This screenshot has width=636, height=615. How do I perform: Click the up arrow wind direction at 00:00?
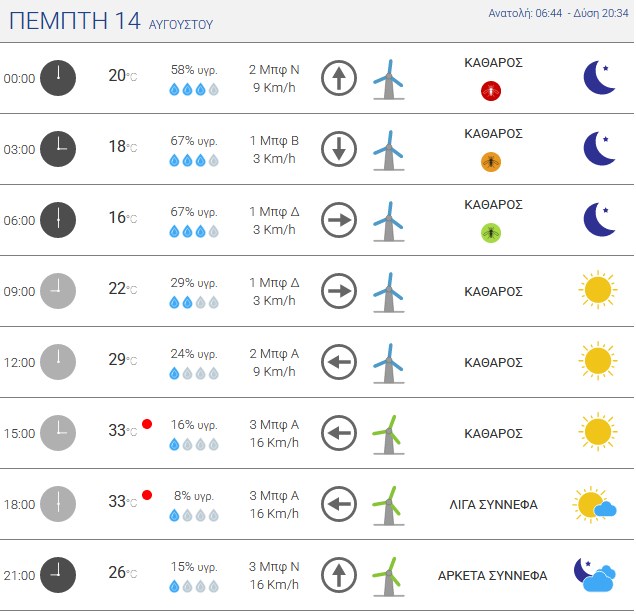[339, 78]
